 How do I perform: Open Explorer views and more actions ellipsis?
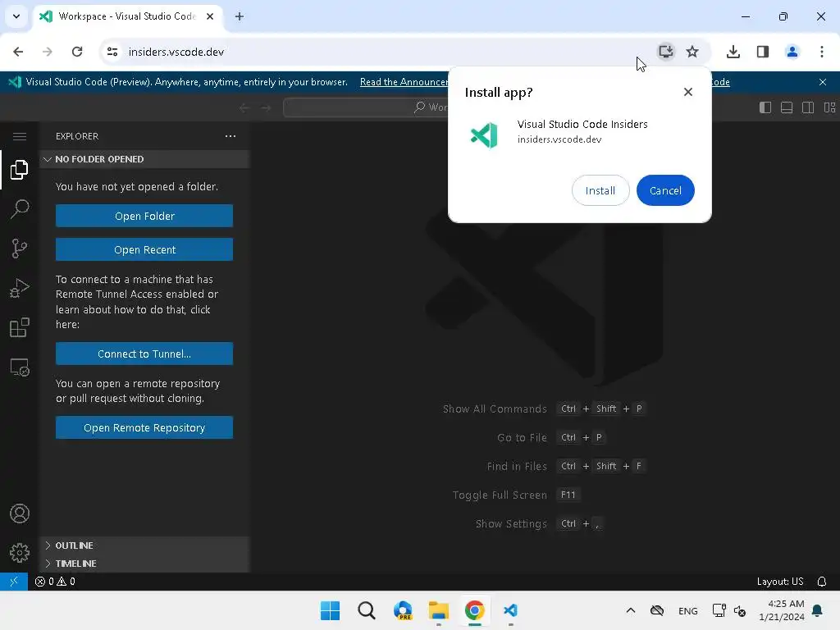tap(231, 136)
